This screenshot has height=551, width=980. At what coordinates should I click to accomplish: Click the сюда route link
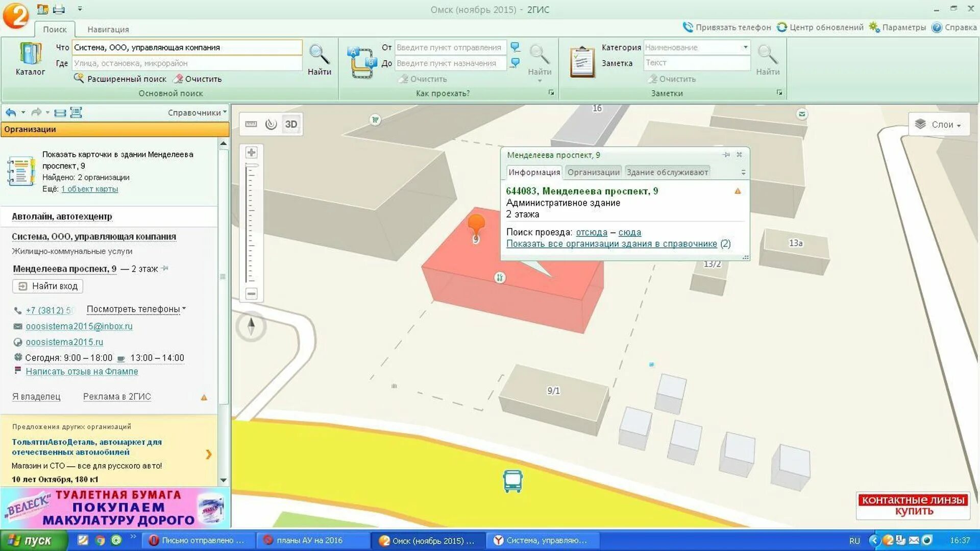[629, 232]
